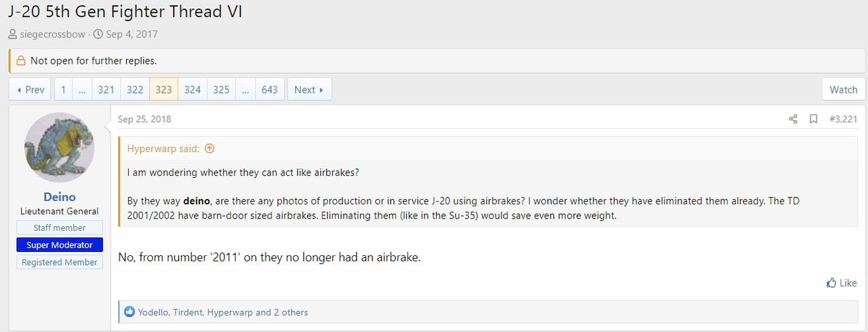Open siegecrossbow's profile link
This screenshot has height=332, width=868.
(x=53, y=34)
